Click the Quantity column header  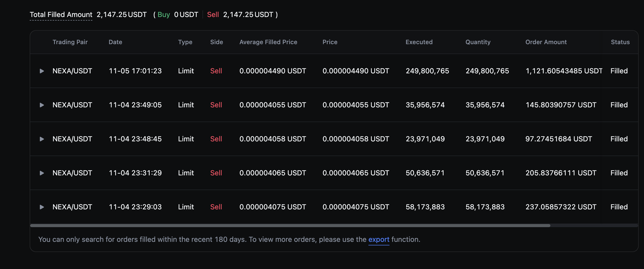[x=478, y=42]
